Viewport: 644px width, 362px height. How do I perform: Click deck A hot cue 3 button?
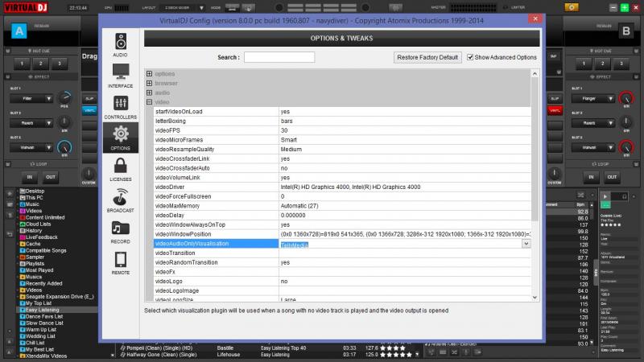[x=60, y=64]
